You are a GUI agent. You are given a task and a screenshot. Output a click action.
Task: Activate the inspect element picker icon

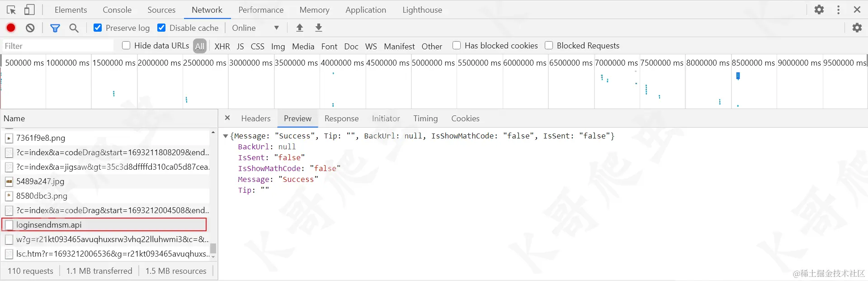[x=11, y=10]
